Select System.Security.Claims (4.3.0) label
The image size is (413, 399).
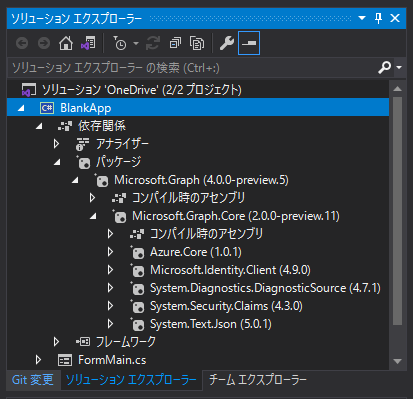(x=226, y=306)
